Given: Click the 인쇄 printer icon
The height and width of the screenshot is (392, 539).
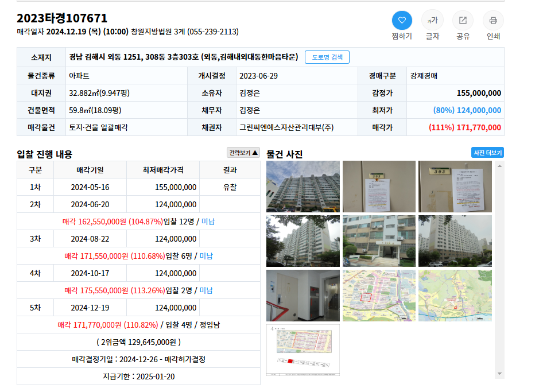Looking at the screenshot, I should pos(493,21).
